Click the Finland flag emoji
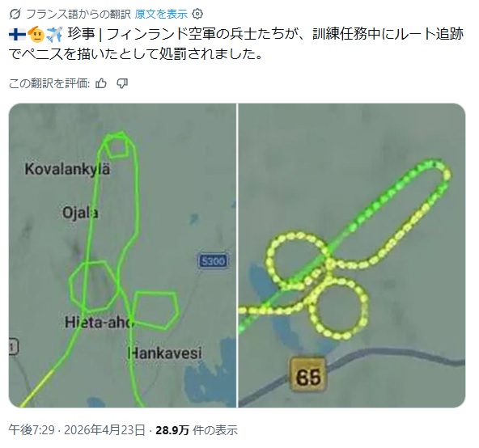The height and width of the screenshot is (448, 479). click(x=17, y=34)
